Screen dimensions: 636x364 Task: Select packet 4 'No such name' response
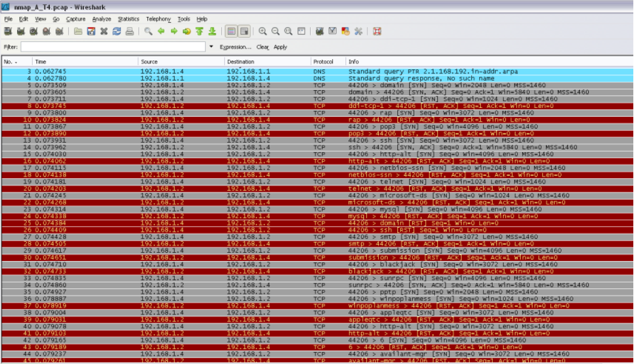tap(318, 78)
